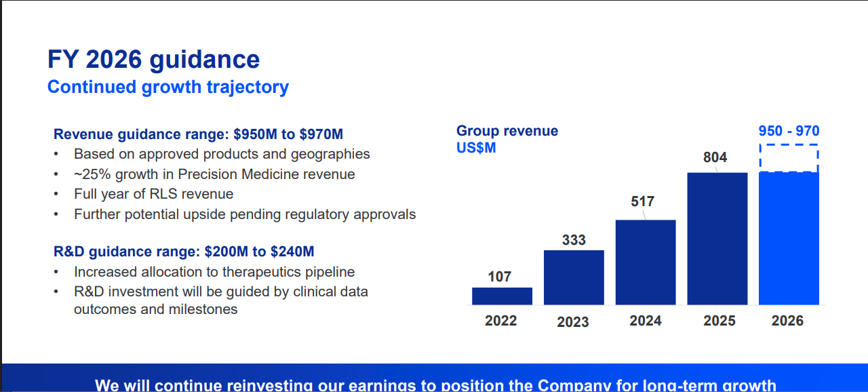
Task: Click the "US$M" unit label
Action: click(x=476, y=147)
